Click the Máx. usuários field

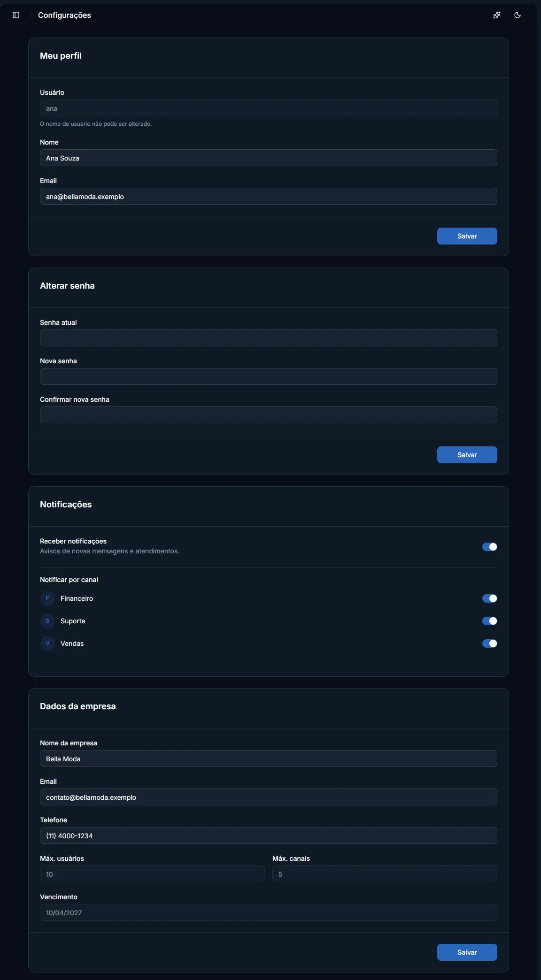152,874
